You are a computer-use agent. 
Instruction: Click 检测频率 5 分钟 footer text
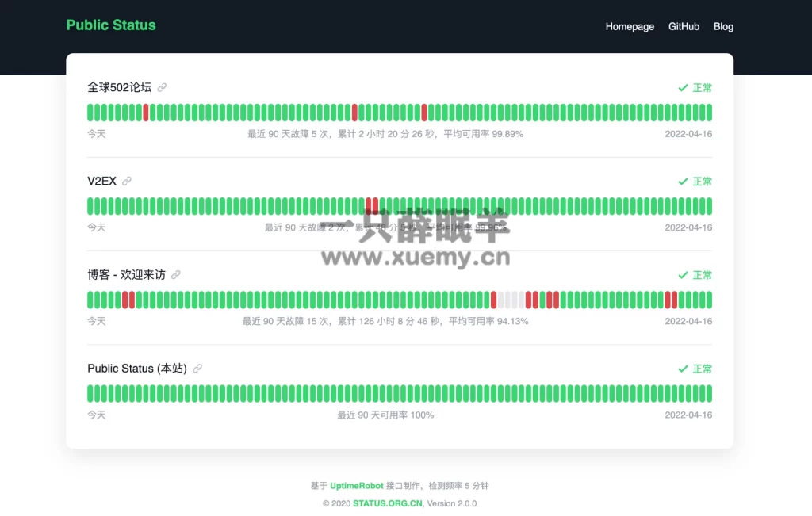458,485
